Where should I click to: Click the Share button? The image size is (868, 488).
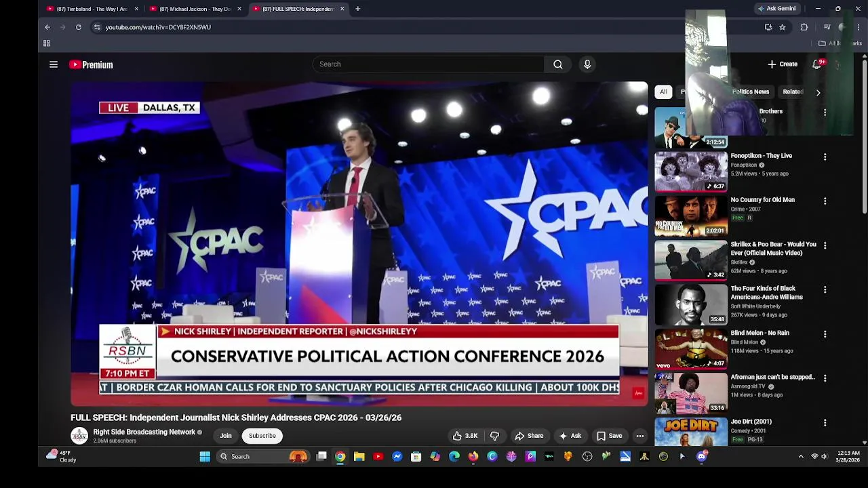pos(529,436)
